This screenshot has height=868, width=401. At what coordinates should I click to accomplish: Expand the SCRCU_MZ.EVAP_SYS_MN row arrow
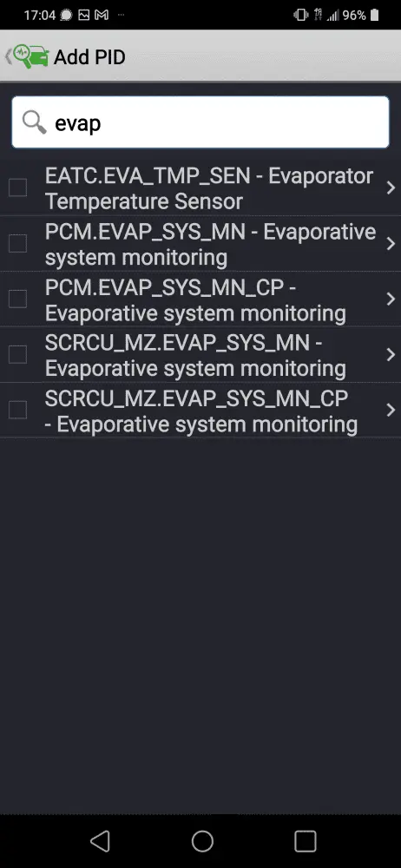[x=391, y=354]
